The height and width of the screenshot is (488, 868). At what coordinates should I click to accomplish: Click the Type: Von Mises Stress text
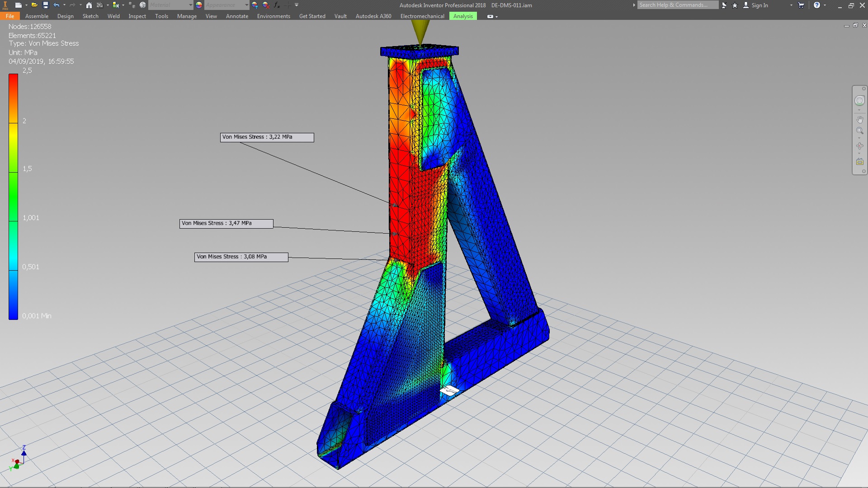pos(43,43)
